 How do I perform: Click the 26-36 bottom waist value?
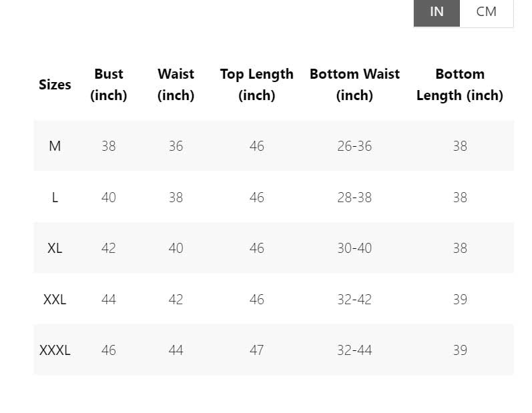tap(354, 146)
